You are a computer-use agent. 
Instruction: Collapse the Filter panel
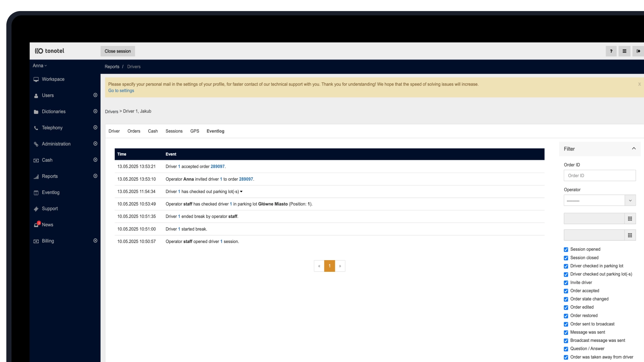(x=634, y=148)
